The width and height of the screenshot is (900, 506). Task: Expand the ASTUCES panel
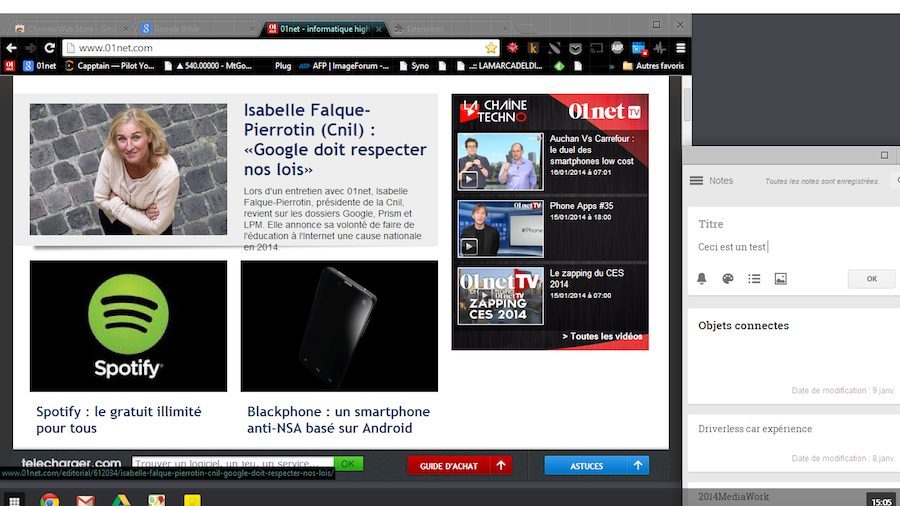pos(596,465)
